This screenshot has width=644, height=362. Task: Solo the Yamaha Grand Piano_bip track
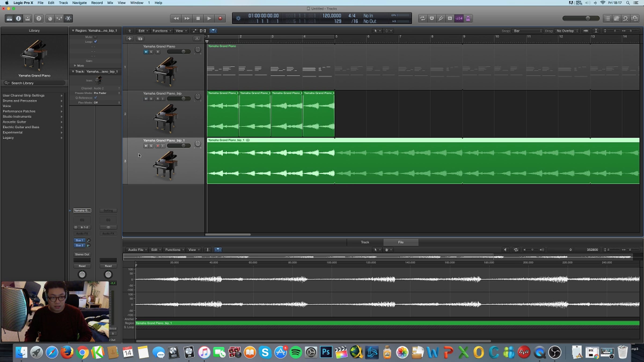click(151, 99)
